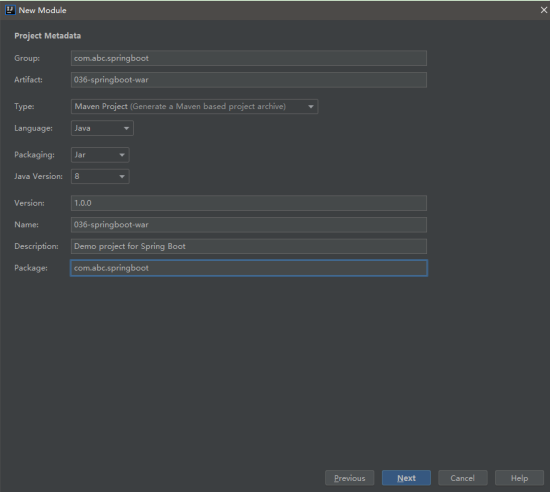Image resolution: width=550 pixels, height=492 pixels.
Task: Click the Group input field
Action: [x=249, y=58]
